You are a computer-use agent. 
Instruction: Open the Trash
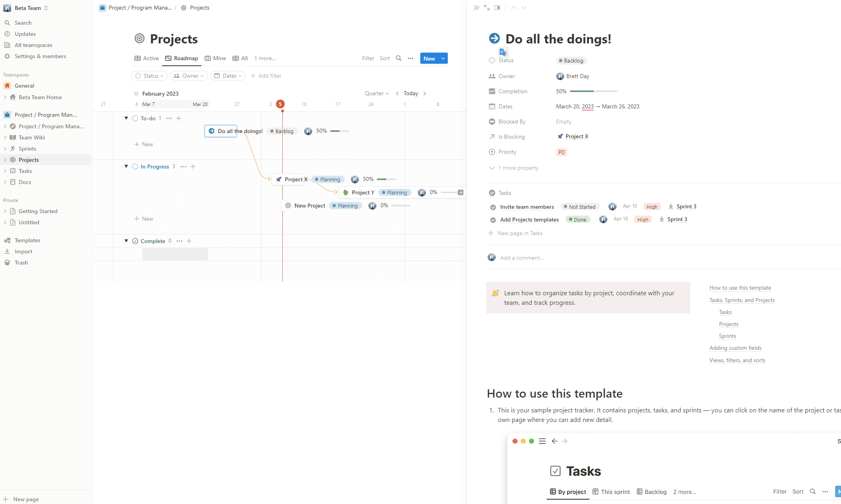[x=21, y=263]
